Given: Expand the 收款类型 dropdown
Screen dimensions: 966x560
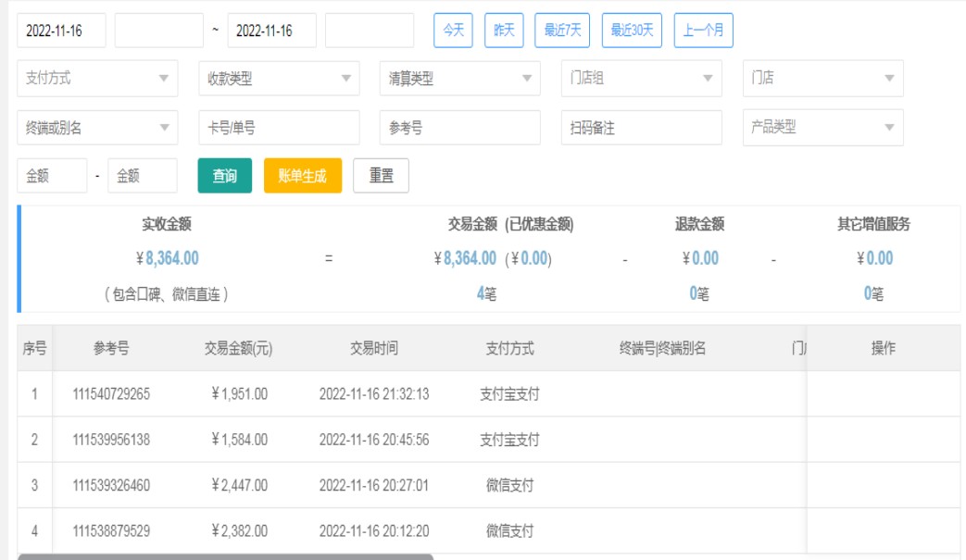Looking at the screenshot, I should tap(279, 79).
